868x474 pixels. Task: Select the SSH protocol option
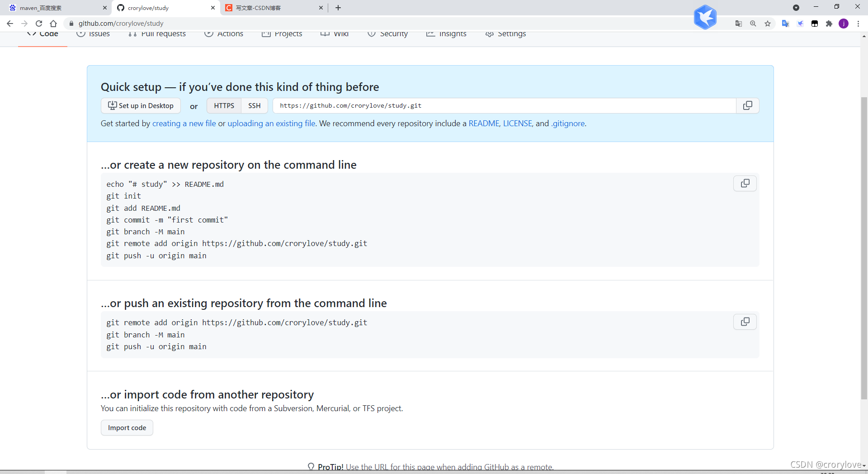pos(255,105)
